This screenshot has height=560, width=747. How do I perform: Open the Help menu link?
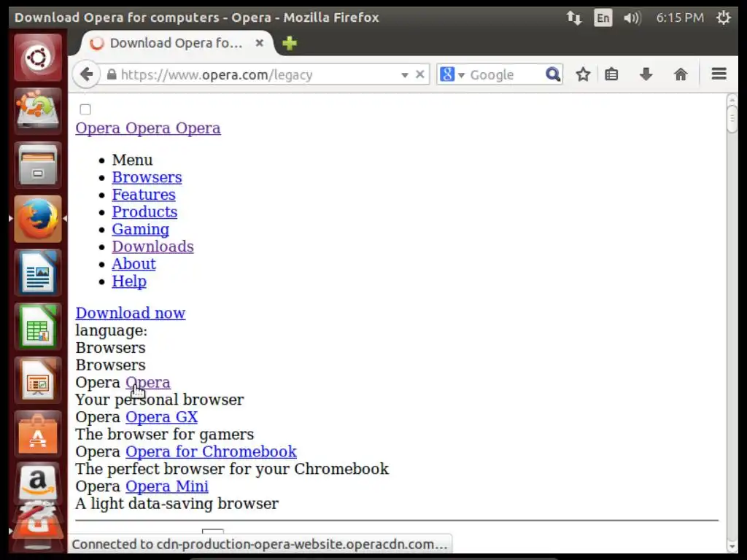(129, 281)
